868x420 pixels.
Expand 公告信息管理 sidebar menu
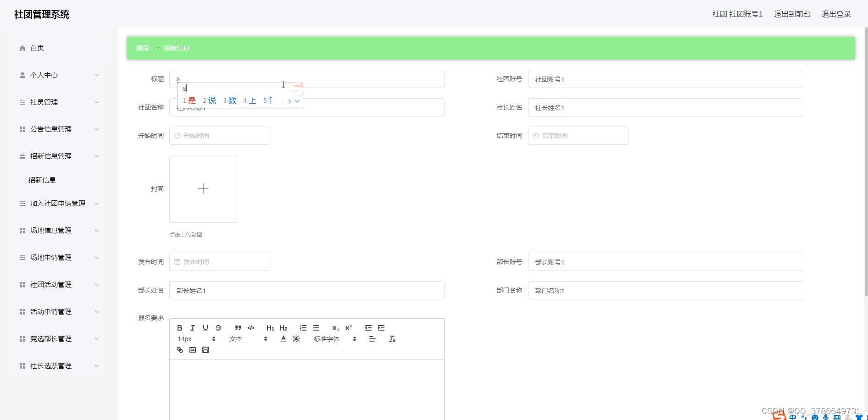(x=59, y=129)
